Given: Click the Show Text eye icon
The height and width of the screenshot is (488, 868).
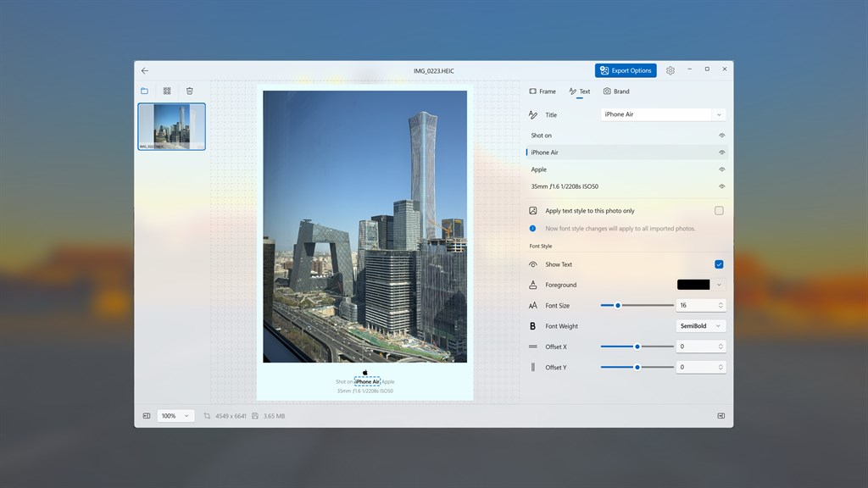Looking at the screenshot, I should pyautogui.click(x=533, y=264).
